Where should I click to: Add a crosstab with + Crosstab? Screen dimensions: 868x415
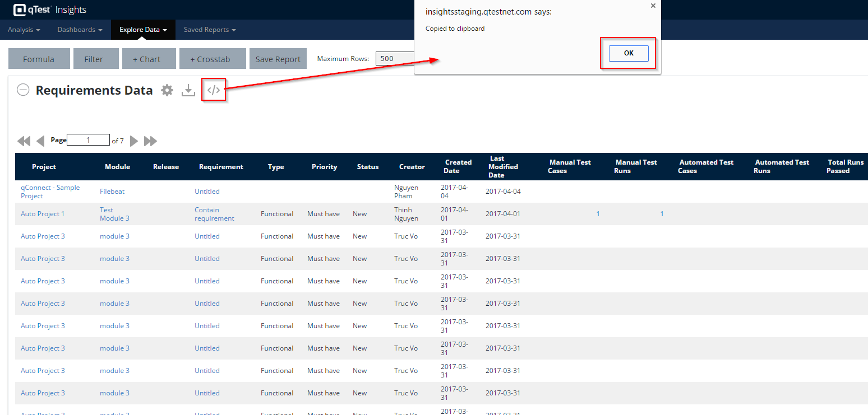coord(213,59)
